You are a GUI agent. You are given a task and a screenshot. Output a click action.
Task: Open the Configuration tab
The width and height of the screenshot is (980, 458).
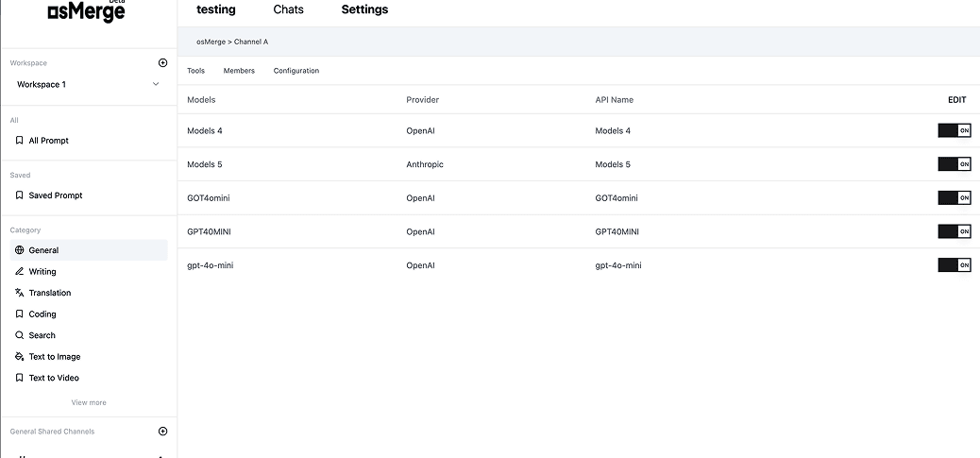point(296,71)
